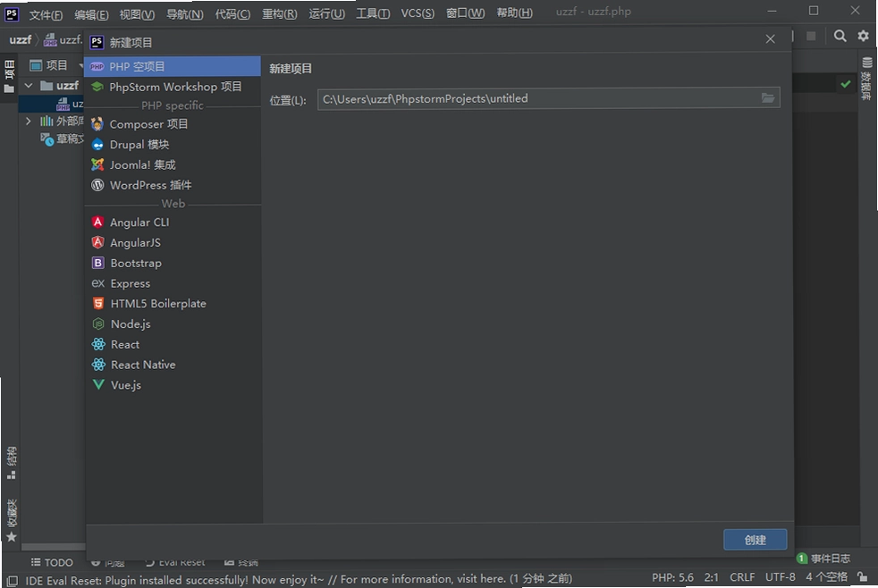This screenshot has height=588, width=878.
Task: Open Project tool window side tab
Action: 10,77
